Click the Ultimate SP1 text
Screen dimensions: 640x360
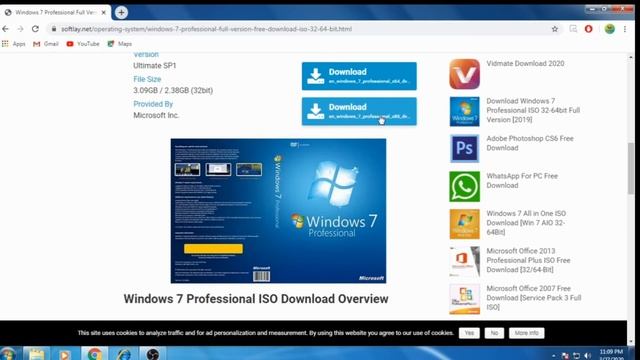[x=155, y=66]
